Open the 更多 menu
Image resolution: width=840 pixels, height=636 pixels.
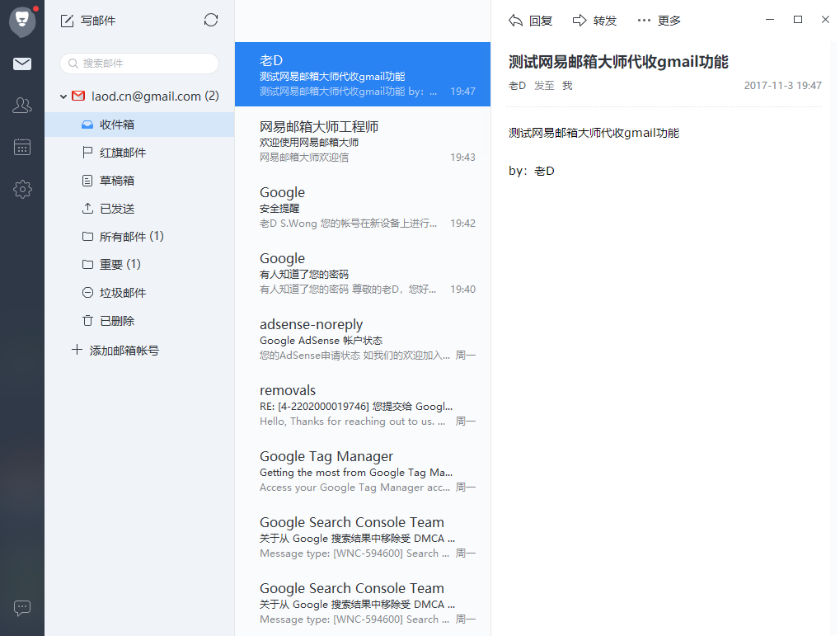coord(659,21)
